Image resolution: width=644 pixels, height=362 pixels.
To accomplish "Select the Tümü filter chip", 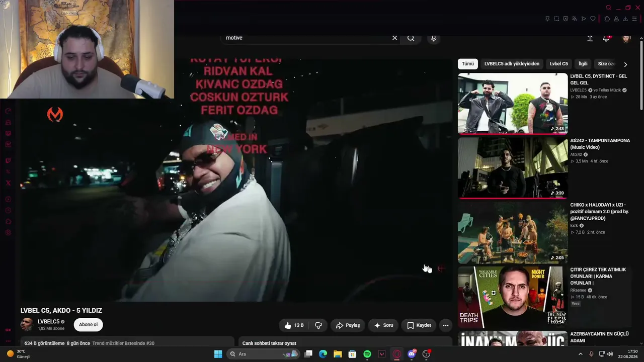I will pyautogui.click(x=468, y=64).
